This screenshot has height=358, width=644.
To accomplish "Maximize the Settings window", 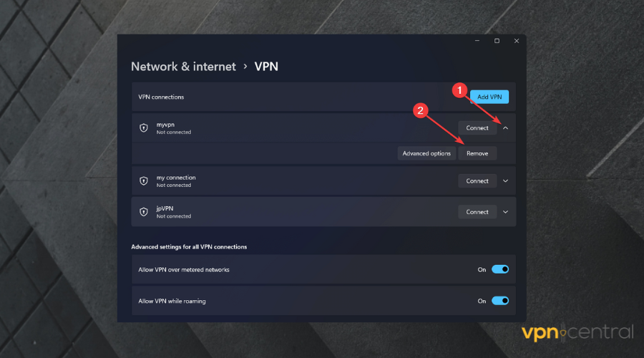I will pyautogui.click(x=497, y=41).
